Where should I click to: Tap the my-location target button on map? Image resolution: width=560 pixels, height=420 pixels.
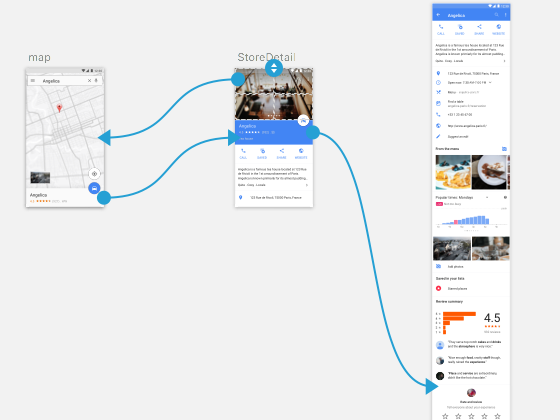click(94, 174)
